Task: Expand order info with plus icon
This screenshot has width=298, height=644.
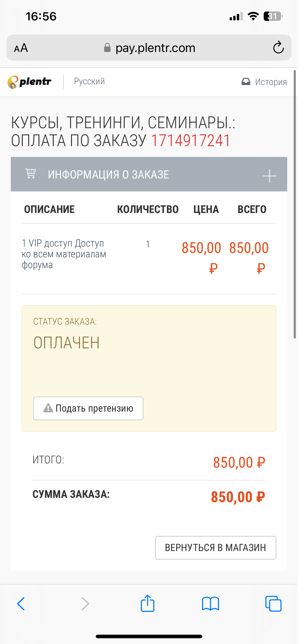Action: [x=269, y=176]
